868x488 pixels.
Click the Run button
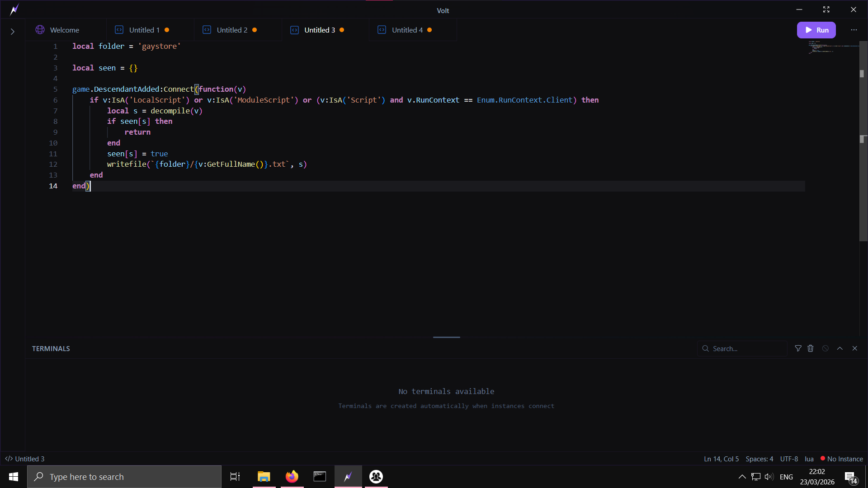pos(816,30)
